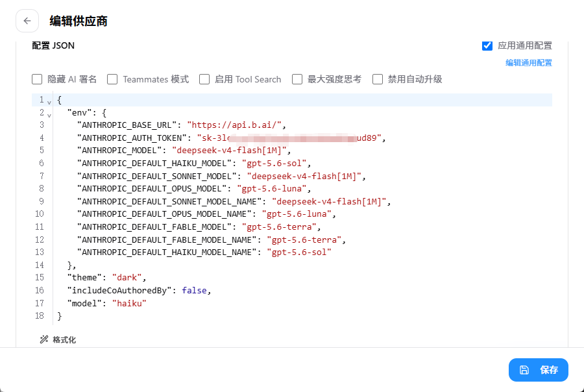The width and height of the screenshot is (584, 392).
Task: Click line number 18 in the gutter
Action: pyautogui.click(x=40, y=315)
